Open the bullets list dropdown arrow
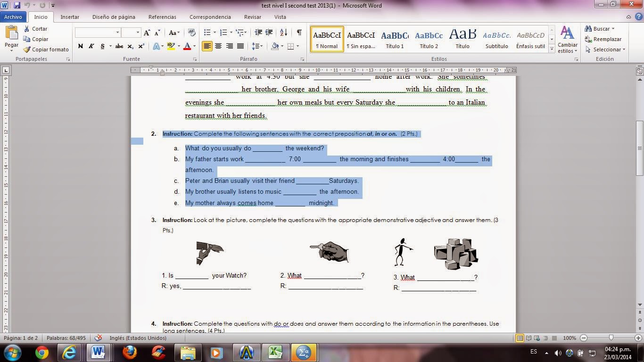The width and height of the screenshot is (644, 362). (x=215, y=33)
